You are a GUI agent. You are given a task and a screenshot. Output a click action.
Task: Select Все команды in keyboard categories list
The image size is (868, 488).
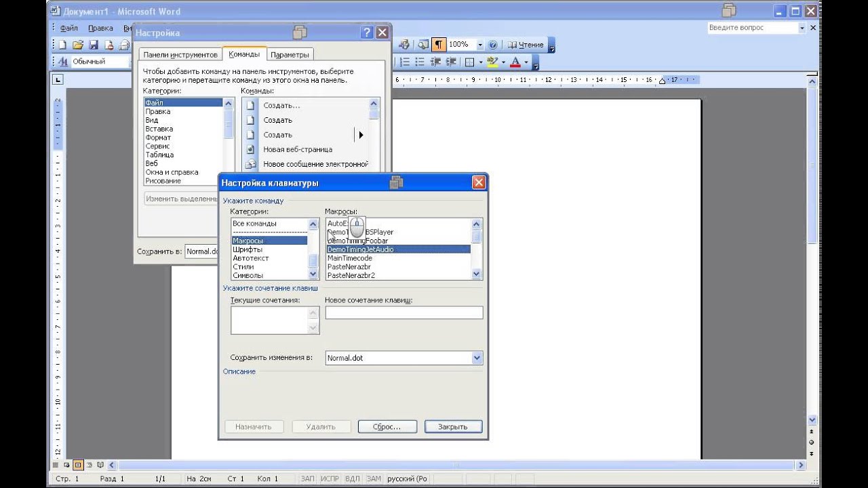click(269, 224)
